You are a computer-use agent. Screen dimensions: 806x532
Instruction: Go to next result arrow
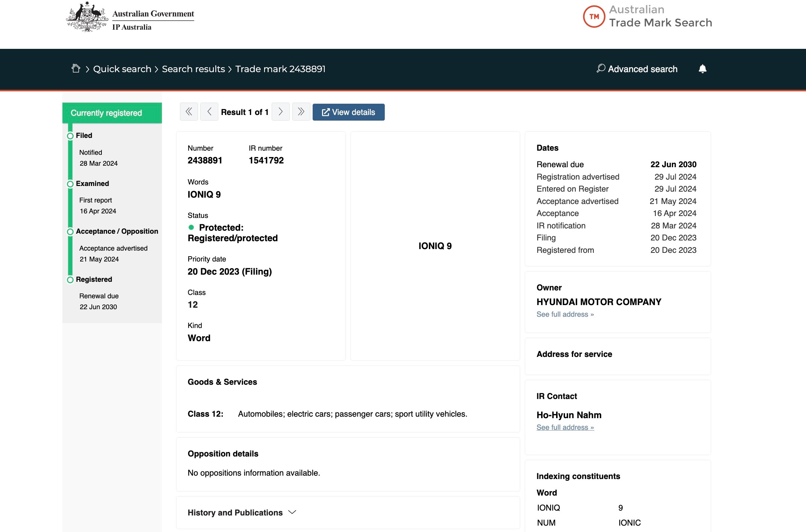pyautogui.click(x=280, y=112)
